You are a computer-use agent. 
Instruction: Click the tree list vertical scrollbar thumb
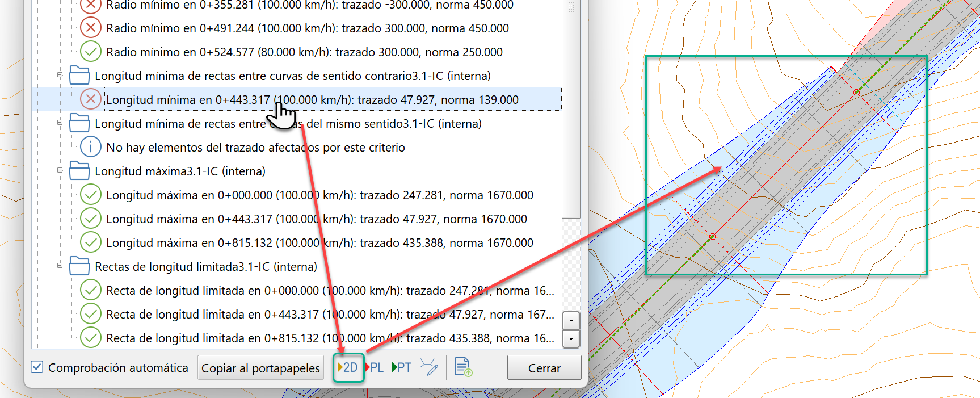tap(571, 108)
